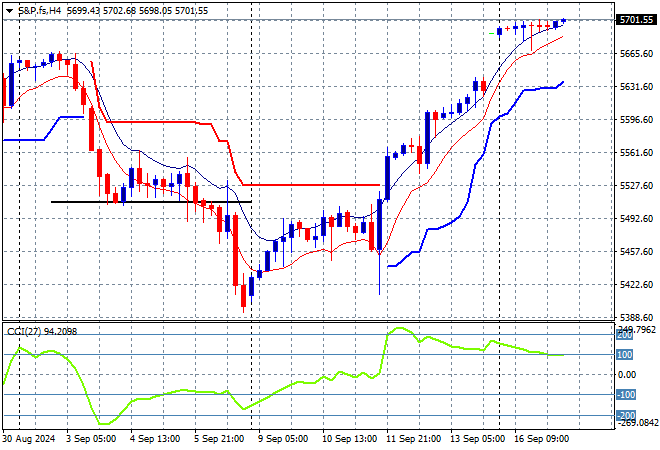660x450 pixels.
Task: Select the black horizontal support line
Action: (x=151, y=202)
